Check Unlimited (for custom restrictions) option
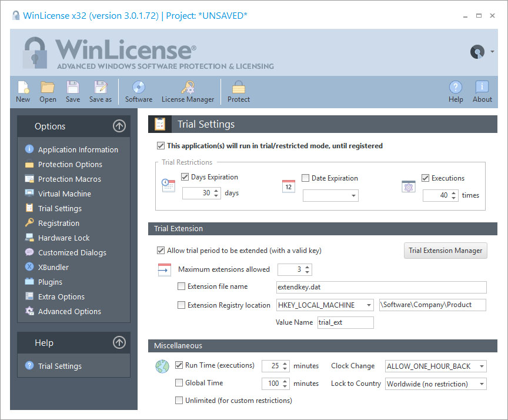This screenshot has height=420, width=508. (x=179, y=400)
